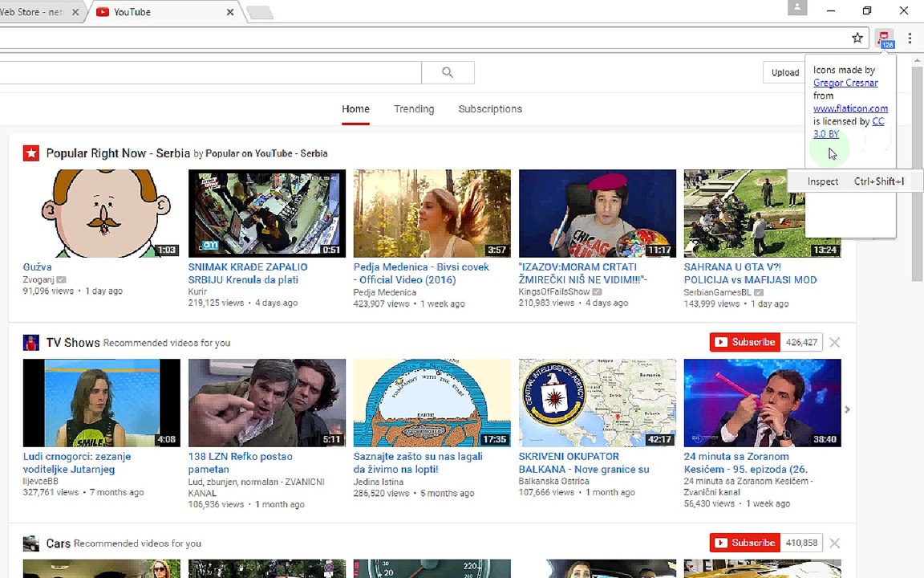Dismiss the TV Shows recommendation section
The image size is (924, 578).
(834, 342)
